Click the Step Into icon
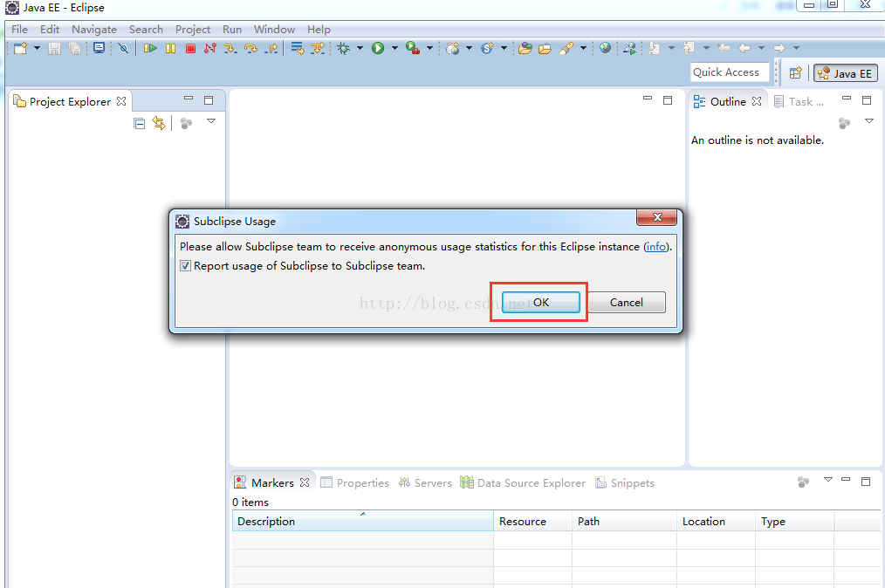Image resolution: width=885 pixels, height=588 pixels. pos(230,49)
